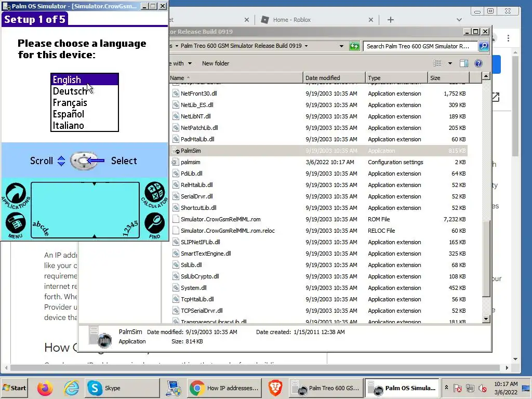Select English in the language list
Screen dimensions: 532x399
(x=85, y=79)
